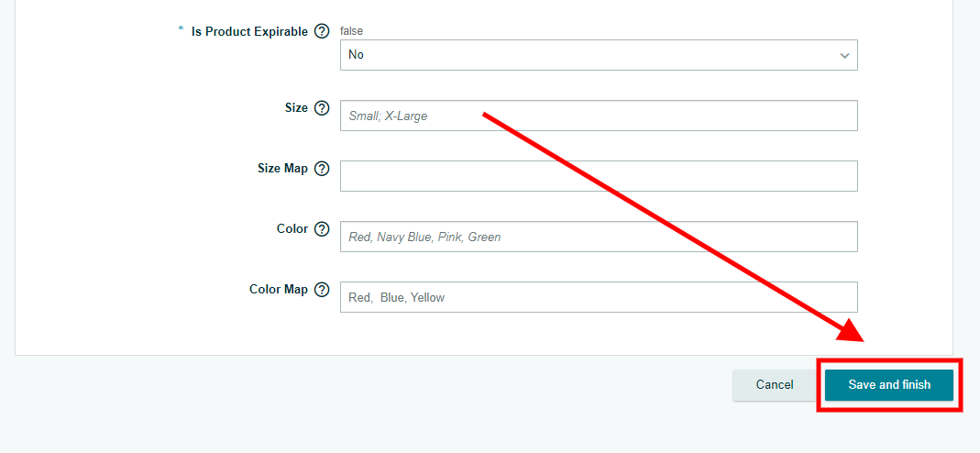
Task: Expand the Is Product Expirable chevron arrow
Action: pos(845,56)
